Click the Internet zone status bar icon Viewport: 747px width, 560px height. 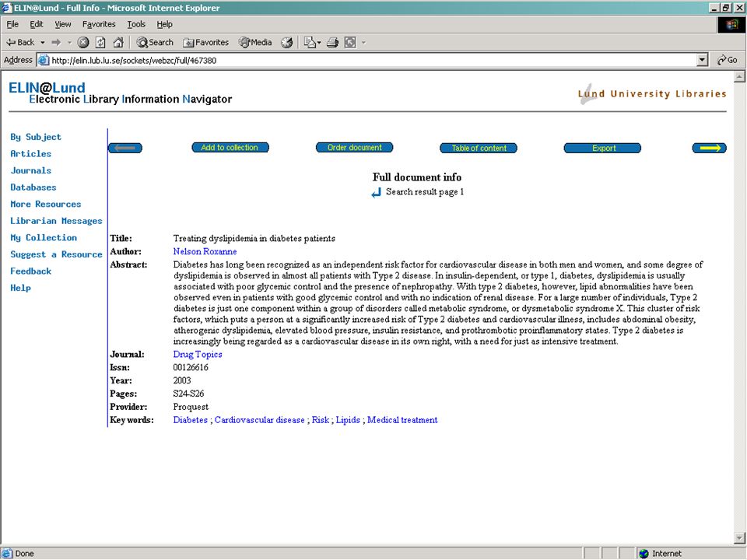point(644,553)
